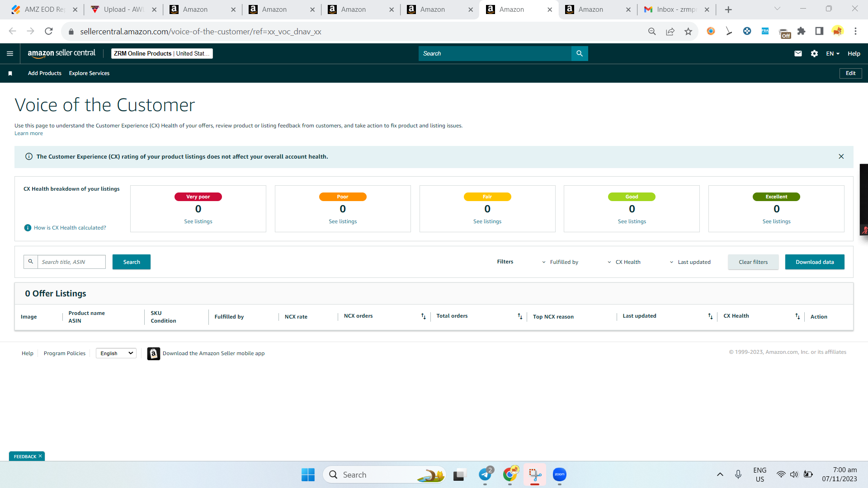The width and height of the screenshot is (868, 488).
Task: Open the settings gear icon
Action: point(814,53)
